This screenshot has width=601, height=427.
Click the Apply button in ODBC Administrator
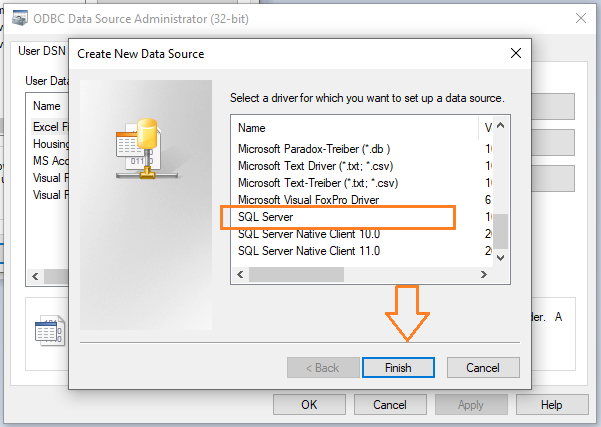(x=471, y=405)
